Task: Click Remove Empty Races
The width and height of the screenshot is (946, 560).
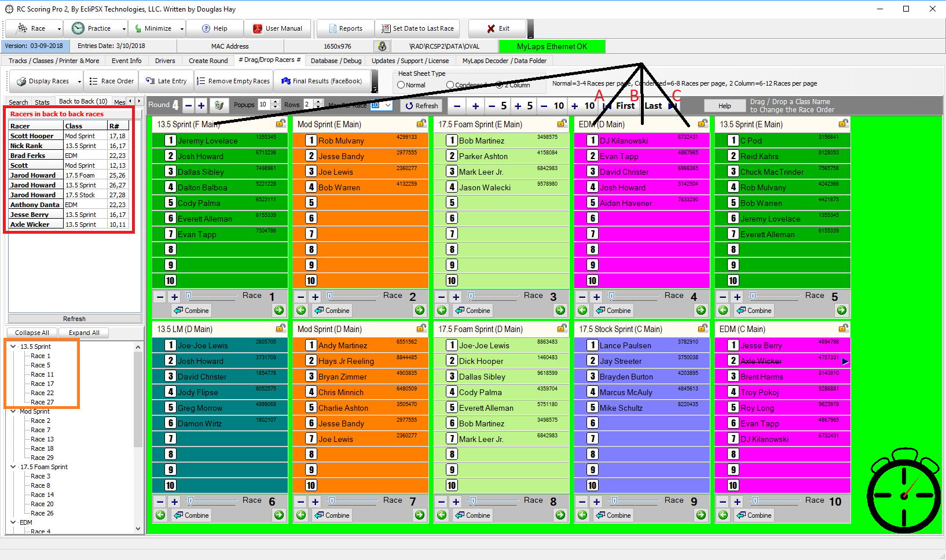Action: [x=233, y=81]
